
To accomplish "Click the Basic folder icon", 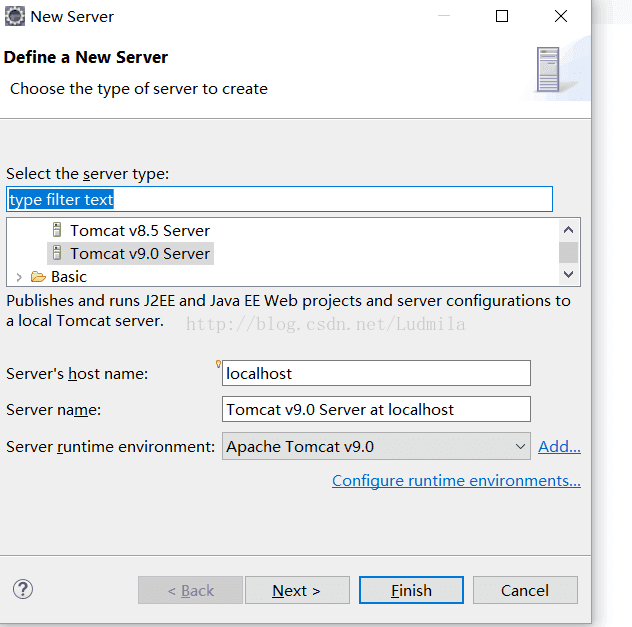I will tap(38, 277).
